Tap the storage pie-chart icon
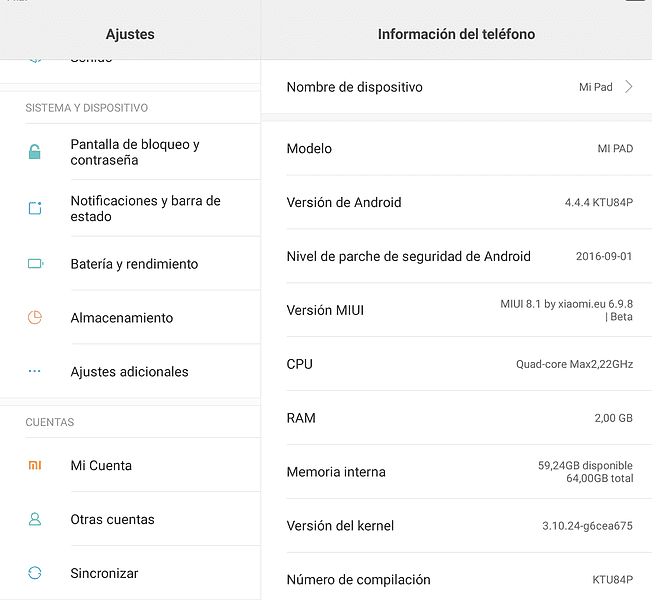 tap(35, 317)
